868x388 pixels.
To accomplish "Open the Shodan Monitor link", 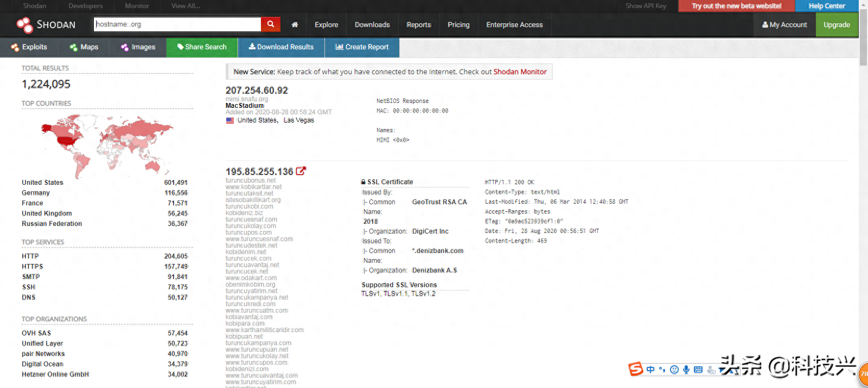I will coord(520,72).
